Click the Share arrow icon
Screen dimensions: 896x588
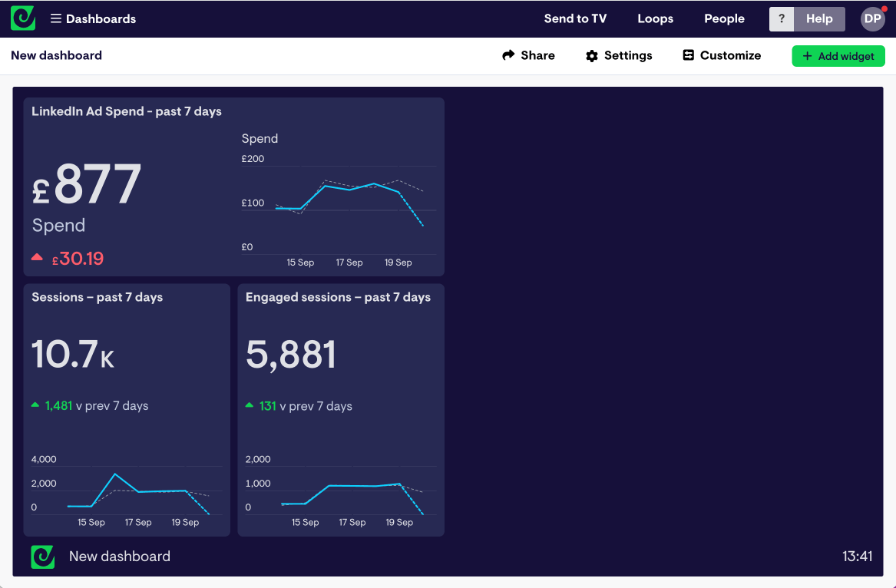click(507, 55)
